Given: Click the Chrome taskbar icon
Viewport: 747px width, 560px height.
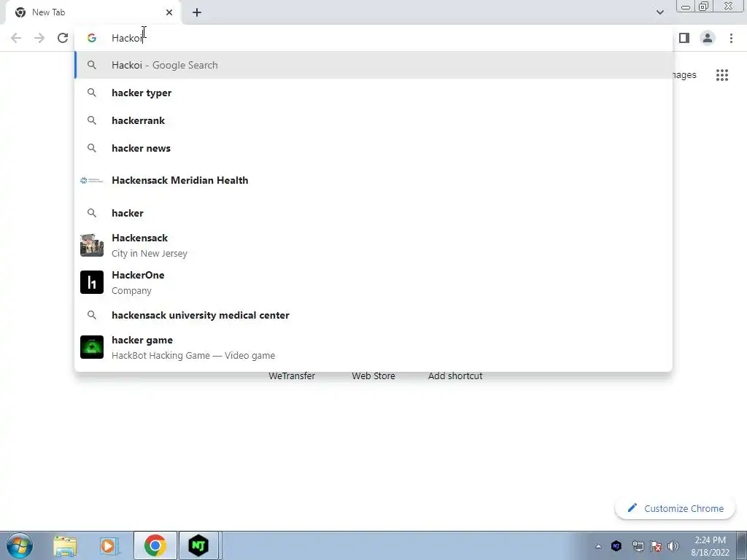Looking at the screenshot, I should [155, 545].
